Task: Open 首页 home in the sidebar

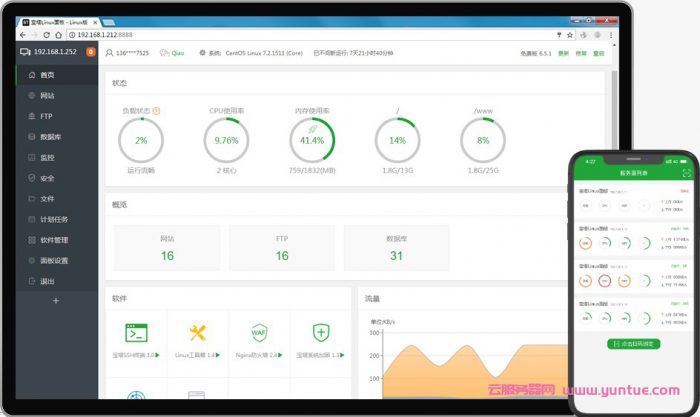Action: 47,75
